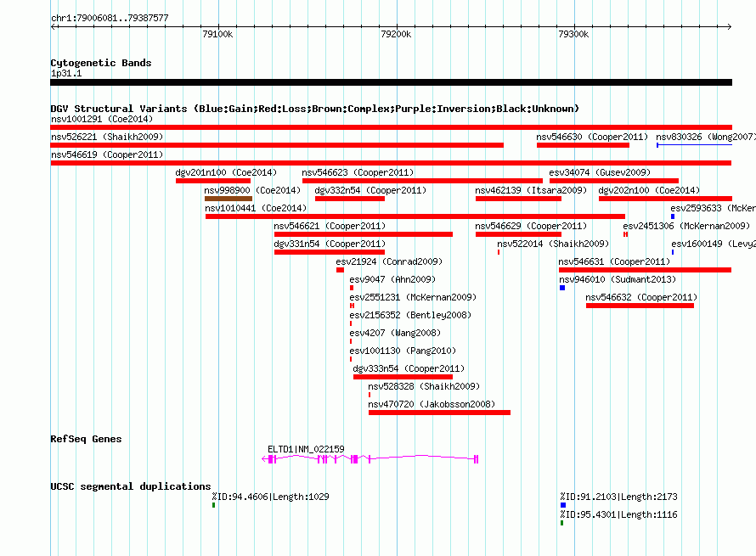Click dgv202n100 (Coe2014) label
The image size is (756, 556).
(649, 190)
